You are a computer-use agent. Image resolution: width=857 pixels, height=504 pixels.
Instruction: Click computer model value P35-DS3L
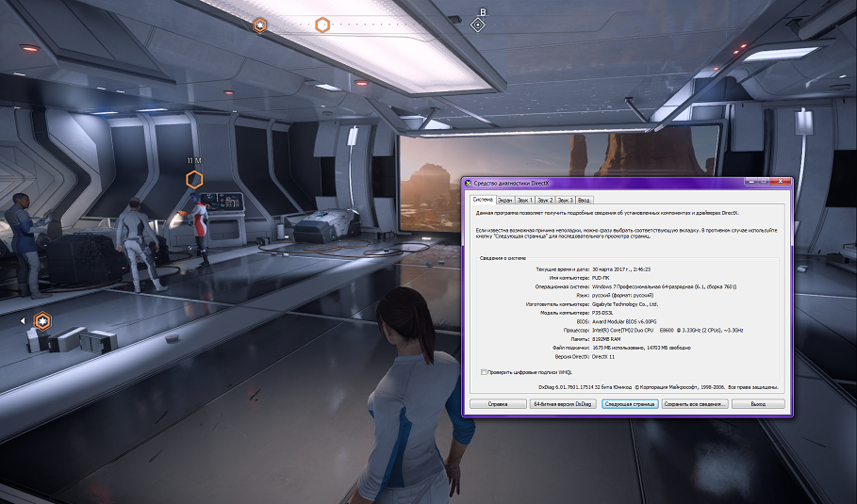coord(602,313)
